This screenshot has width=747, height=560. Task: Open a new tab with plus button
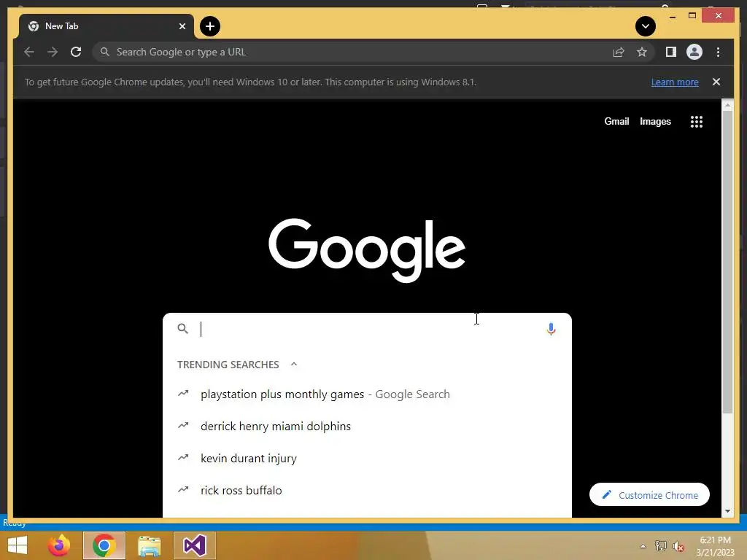coord(209,26)
